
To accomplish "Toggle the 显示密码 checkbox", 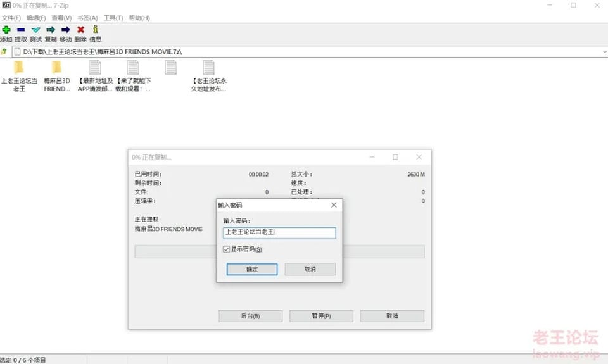I will (227, 249).
